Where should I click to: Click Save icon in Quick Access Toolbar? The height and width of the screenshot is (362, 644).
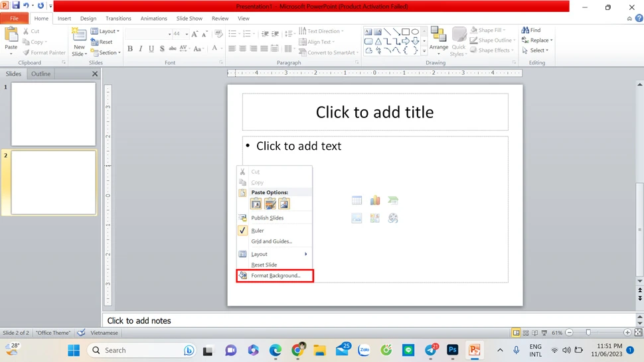16,6
